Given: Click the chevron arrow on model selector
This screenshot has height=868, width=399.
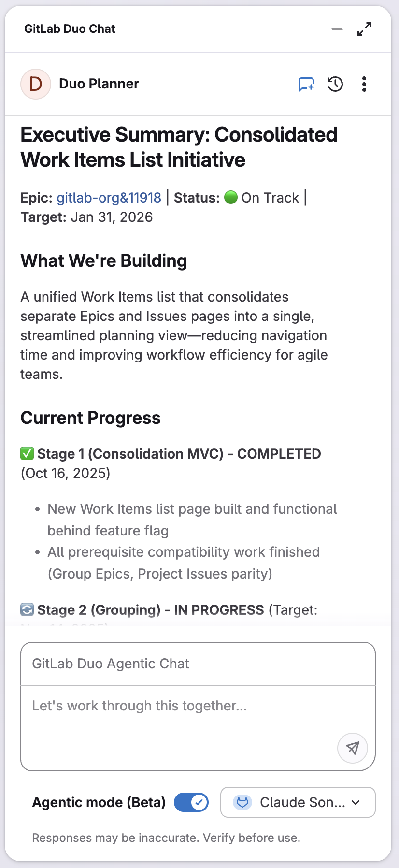Looking at the screenshot, I should (356, 802).
